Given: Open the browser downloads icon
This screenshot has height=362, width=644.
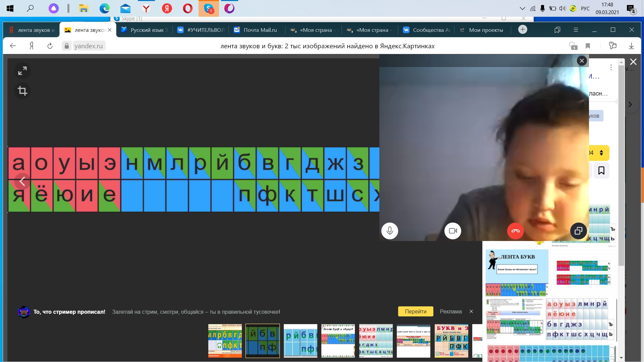Looking at the screenshot, I should [x=631, y=46].
